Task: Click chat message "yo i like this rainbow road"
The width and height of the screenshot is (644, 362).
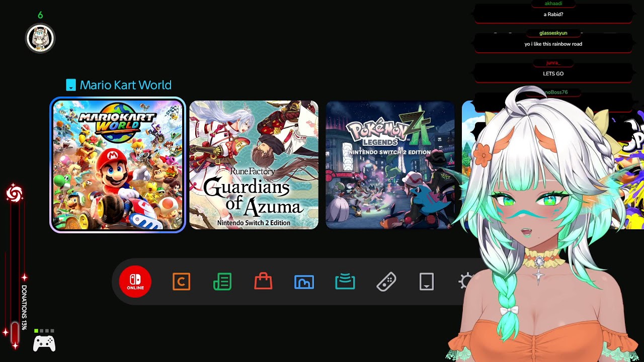Action: [x=553, y=44]
